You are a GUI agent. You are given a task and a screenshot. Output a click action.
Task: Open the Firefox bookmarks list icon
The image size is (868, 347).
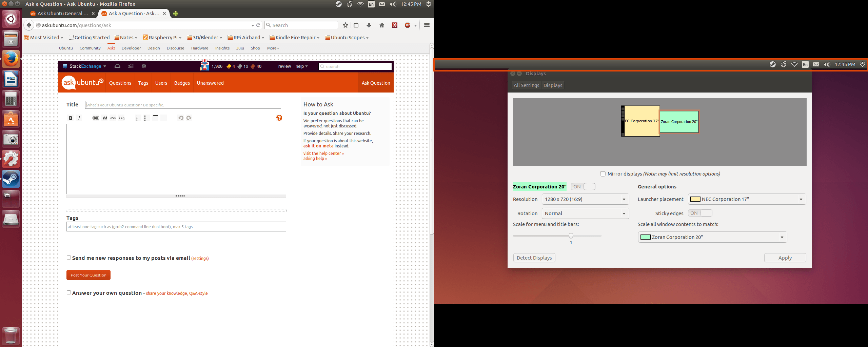tap(356, 25)
